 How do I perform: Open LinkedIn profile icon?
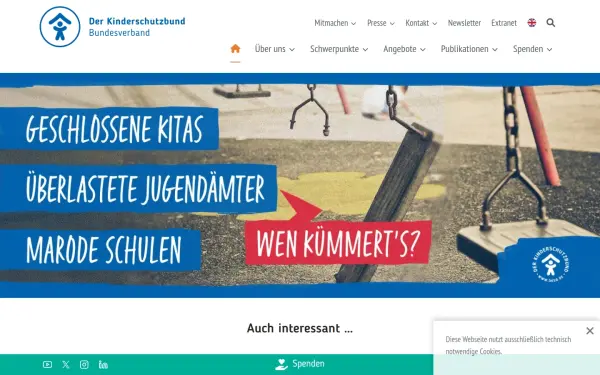click(103, 365)
